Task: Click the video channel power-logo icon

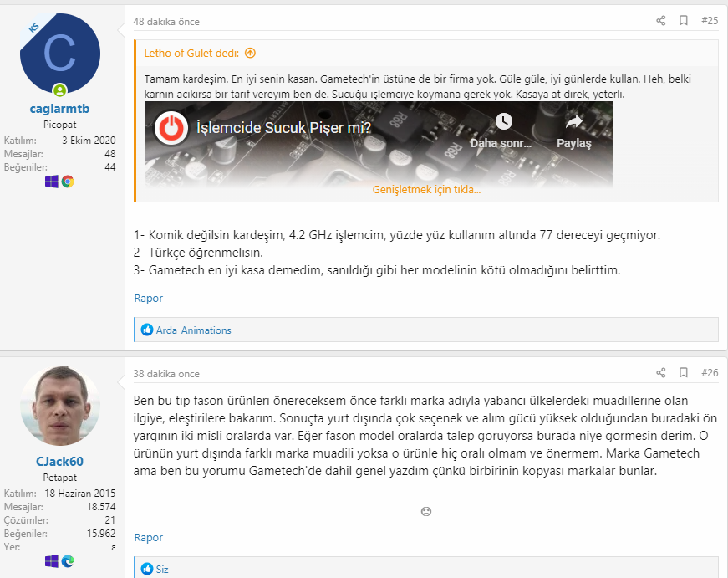Action: tap(171, 128)
